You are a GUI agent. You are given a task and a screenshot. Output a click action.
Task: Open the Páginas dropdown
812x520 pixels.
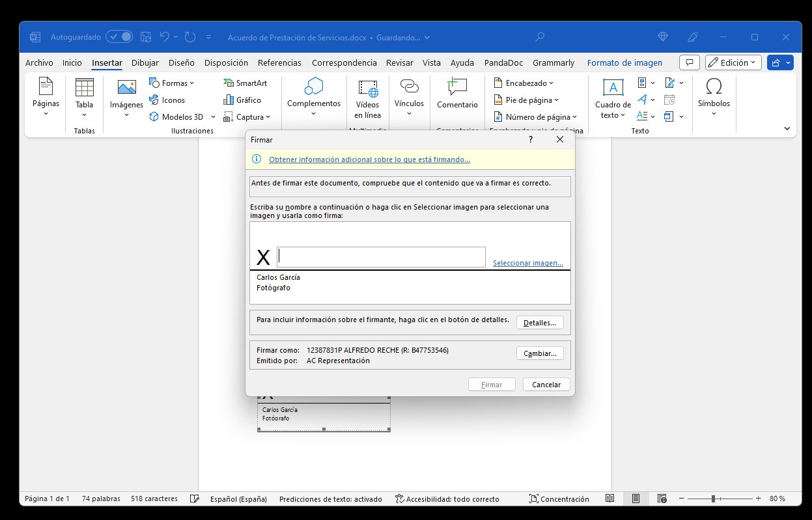coord(46,98)
